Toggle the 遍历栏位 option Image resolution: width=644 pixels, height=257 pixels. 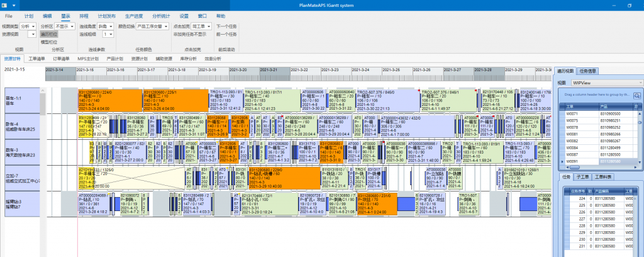click(49, 34)
